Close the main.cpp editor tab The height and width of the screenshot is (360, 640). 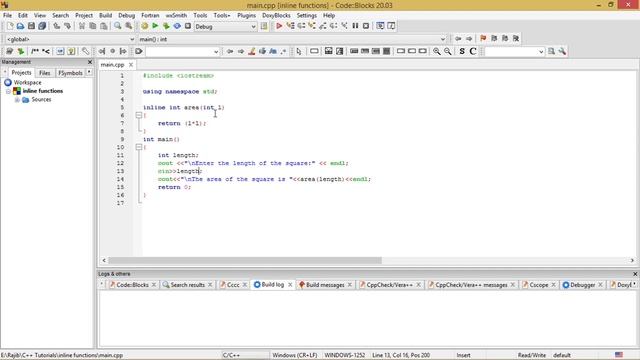coord(131,64)
